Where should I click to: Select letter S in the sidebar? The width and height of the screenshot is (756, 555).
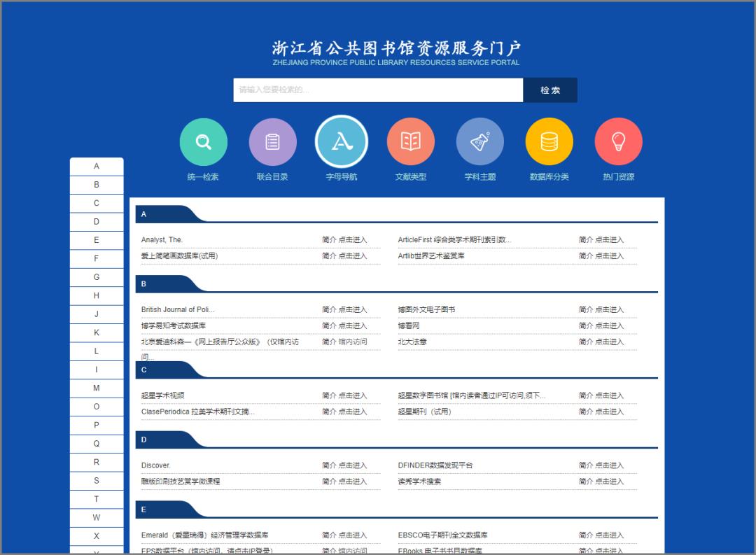coord(97,481)
